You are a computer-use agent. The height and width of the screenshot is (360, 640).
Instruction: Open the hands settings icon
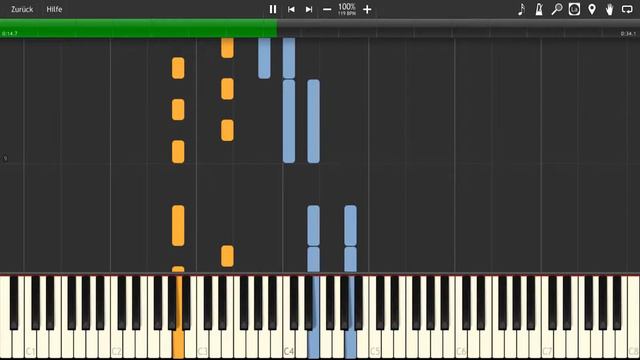[609, 9]
